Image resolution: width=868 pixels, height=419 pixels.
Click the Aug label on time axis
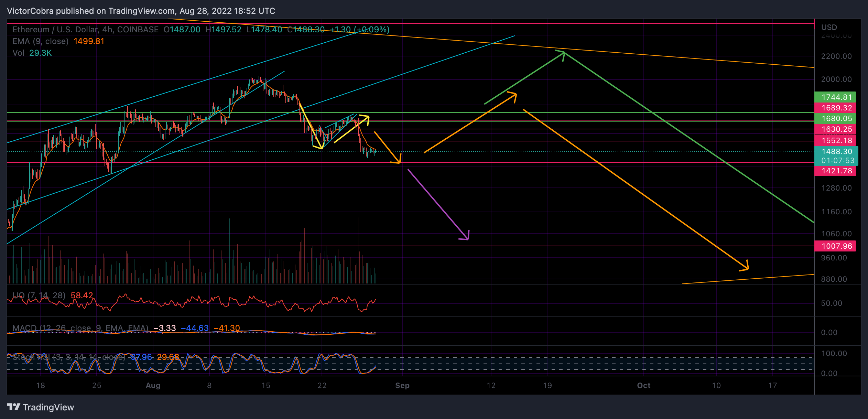click(x=153, y=386)
